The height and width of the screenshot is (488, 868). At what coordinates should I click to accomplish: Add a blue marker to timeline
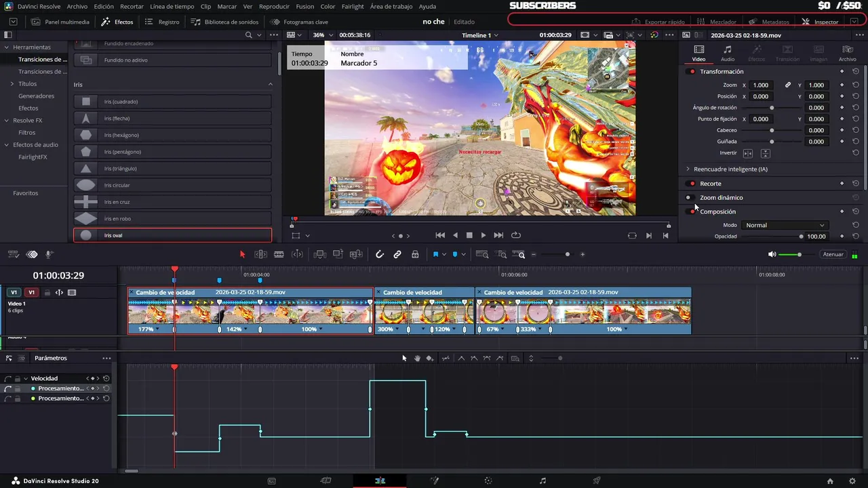455,254
